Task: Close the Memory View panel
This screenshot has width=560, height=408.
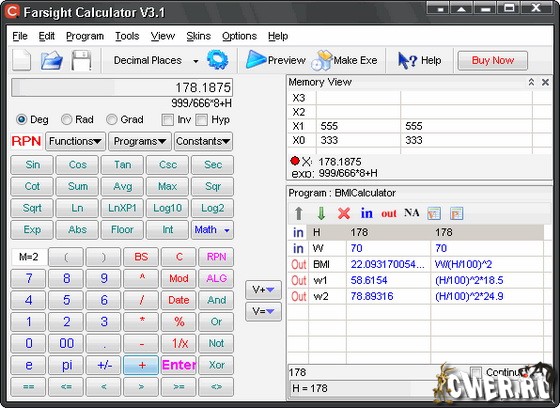Action: (x=545, y=82)
